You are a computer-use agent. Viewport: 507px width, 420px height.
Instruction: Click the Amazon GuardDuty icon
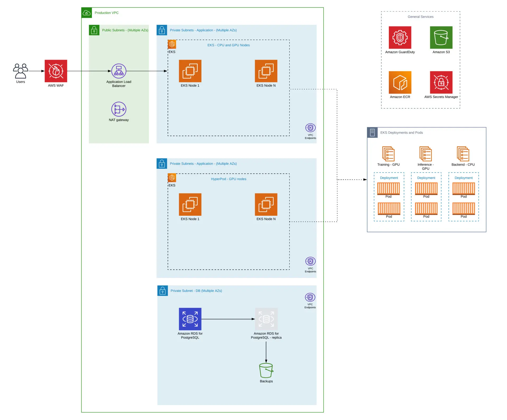pyautogui.click(x=400, y=37)
